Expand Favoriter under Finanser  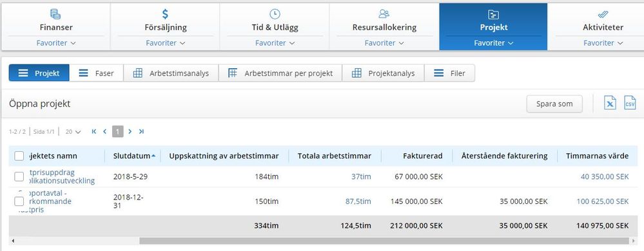pos(56,43)
